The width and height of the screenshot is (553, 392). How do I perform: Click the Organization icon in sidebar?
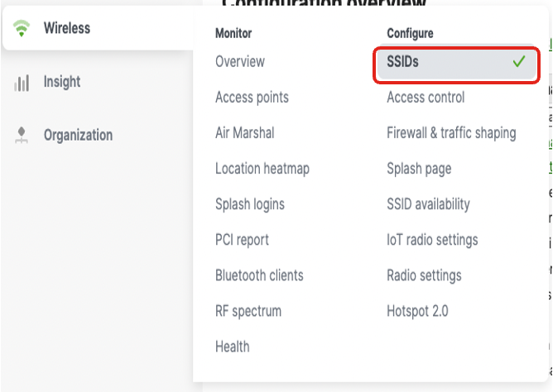[22, 136]
